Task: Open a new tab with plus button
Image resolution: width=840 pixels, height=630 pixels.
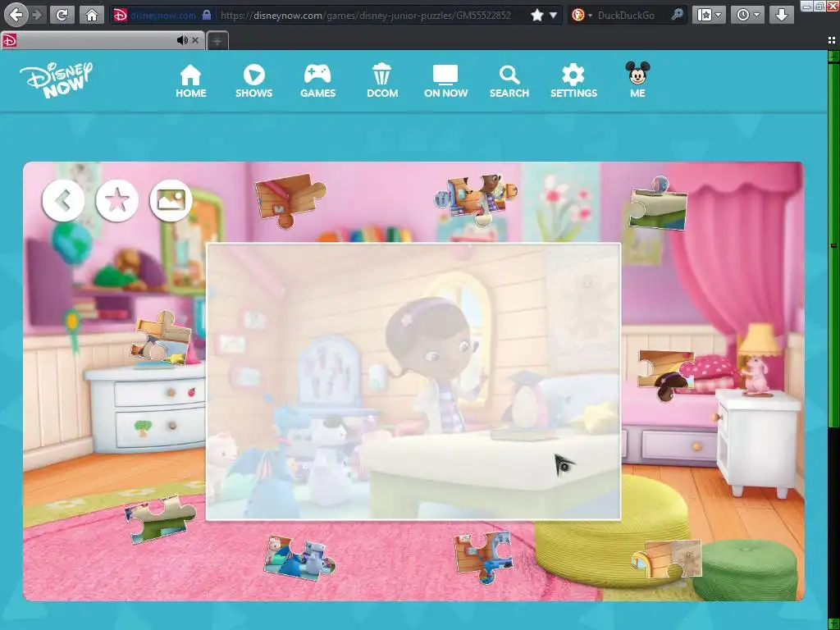Action: 217,41
